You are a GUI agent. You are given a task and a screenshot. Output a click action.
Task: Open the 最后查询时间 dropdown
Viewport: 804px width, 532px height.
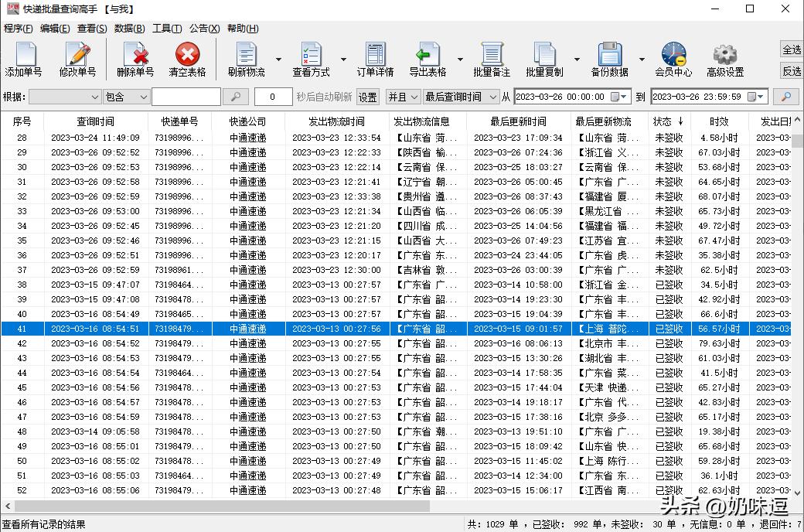[x=494, y=97]
